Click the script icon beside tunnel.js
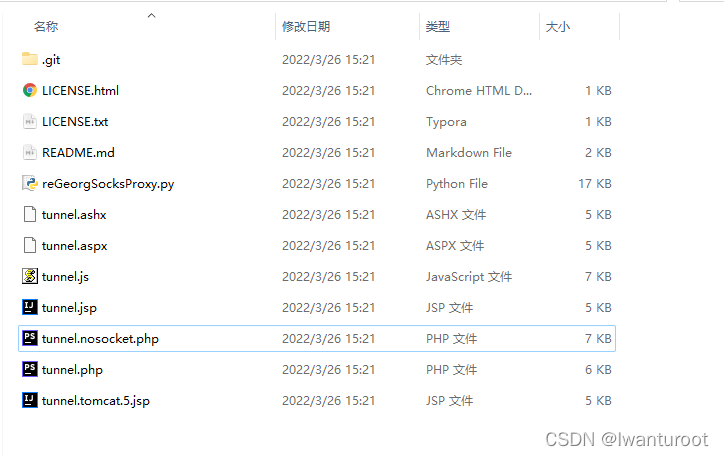This screenshot has width=724, height=456. click(30, 276)
